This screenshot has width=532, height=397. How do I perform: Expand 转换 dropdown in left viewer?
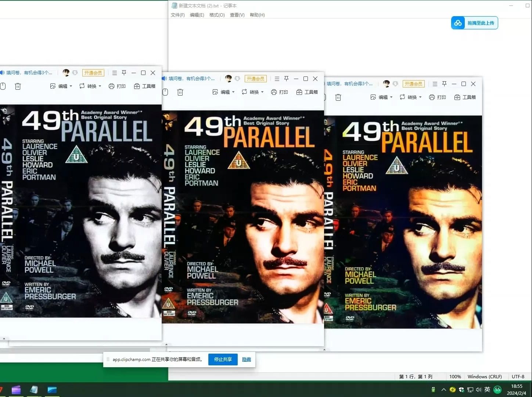click(90, 86)
